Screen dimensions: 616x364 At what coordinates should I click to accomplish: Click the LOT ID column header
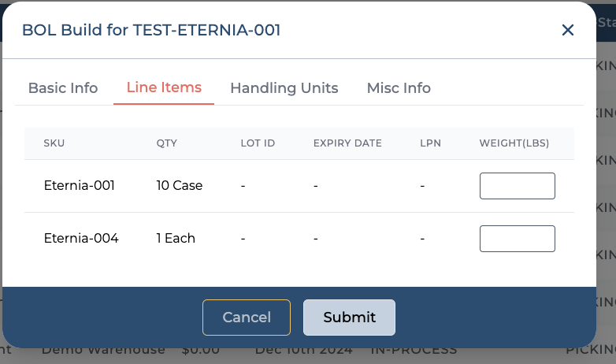[x=258, y=143]
